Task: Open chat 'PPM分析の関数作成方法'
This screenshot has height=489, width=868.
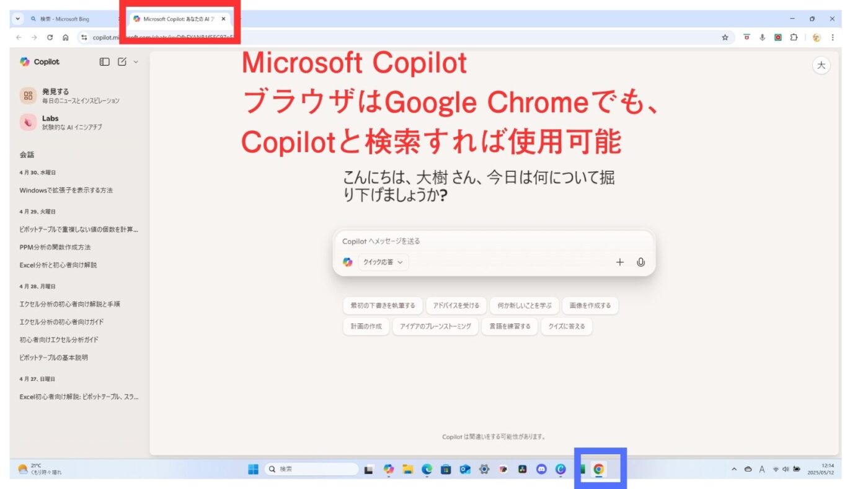Action: click(55, 247)
